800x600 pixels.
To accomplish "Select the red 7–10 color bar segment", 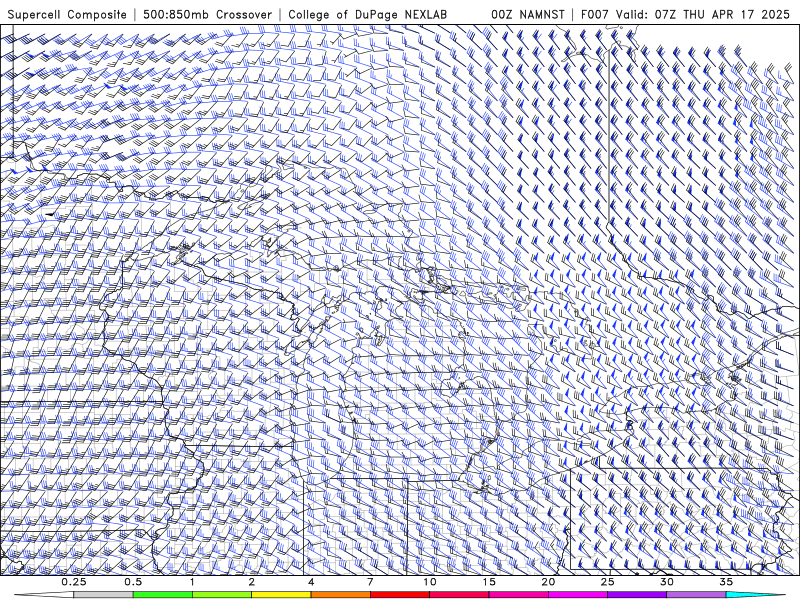I will pos(400,595).
